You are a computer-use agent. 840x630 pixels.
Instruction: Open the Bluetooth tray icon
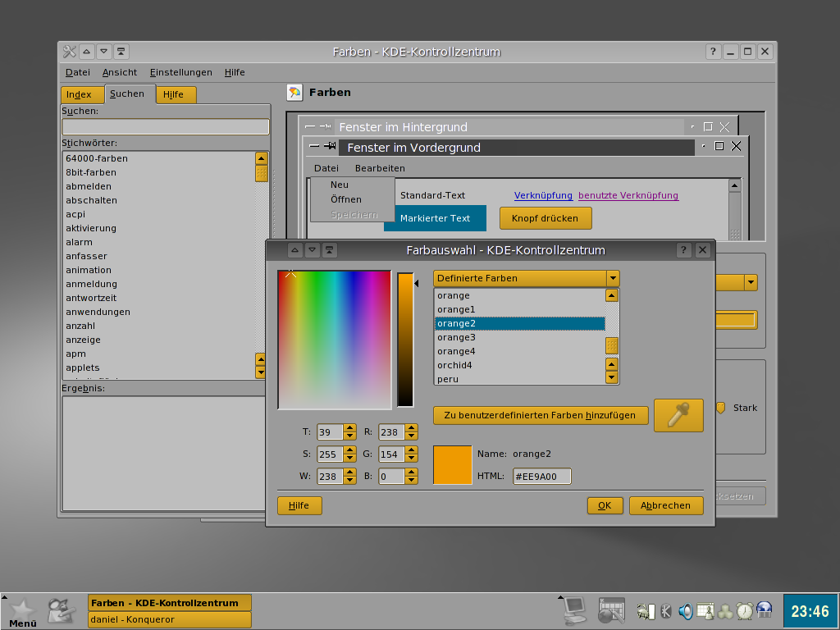(x=666, y=610)
